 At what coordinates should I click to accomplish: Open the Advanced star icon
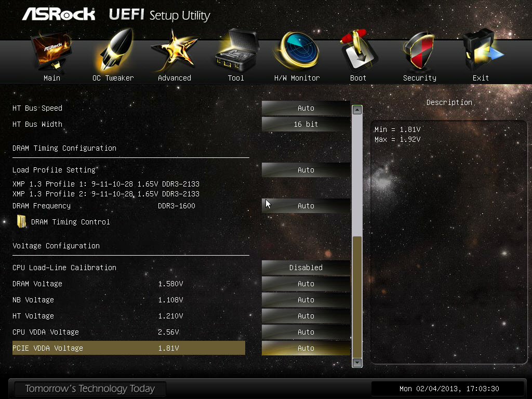click(x=174, y=51)
